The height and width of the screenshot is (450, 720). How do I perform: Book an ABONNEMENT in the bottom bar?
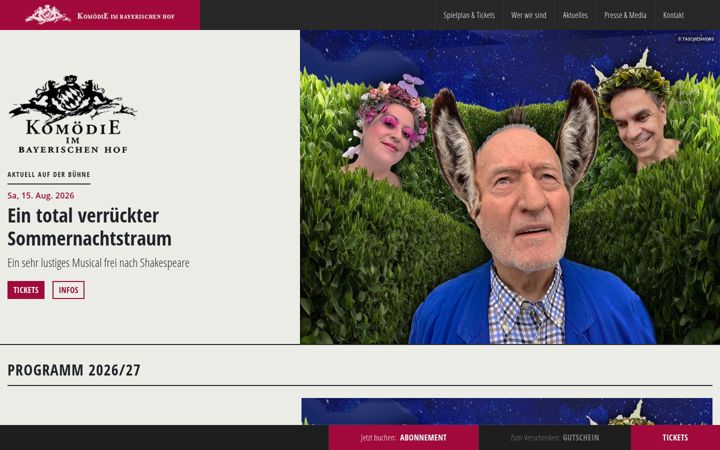pyautogui.click(x=404, y=438)
